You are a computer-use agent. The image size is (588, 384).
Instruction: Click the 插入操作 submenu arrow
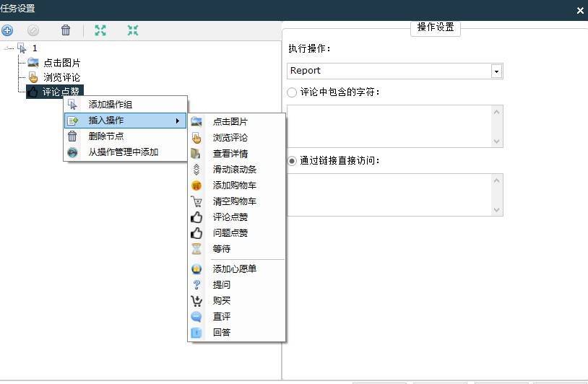(x=178, y=121)
